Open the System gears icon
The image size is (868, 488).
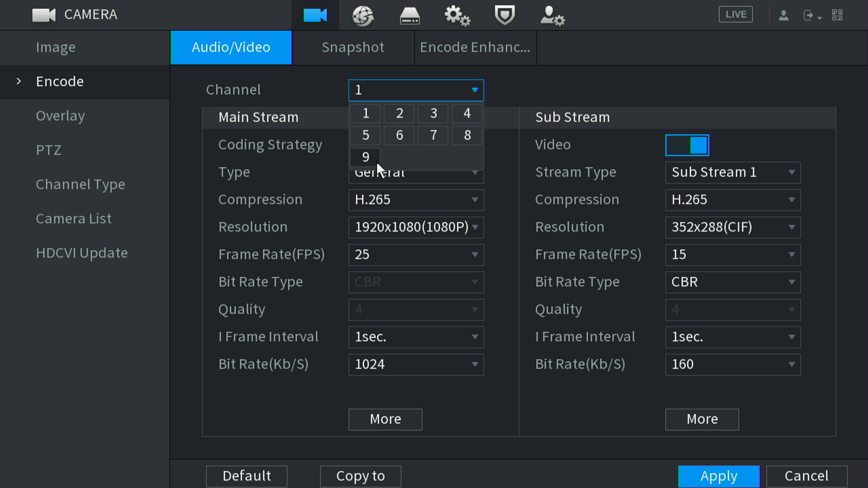457,16
